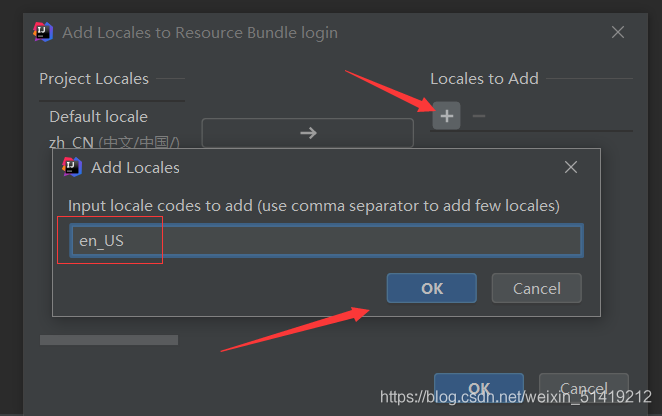Click the IntelliJ icon in Add Locales title

tap(72, 167)
